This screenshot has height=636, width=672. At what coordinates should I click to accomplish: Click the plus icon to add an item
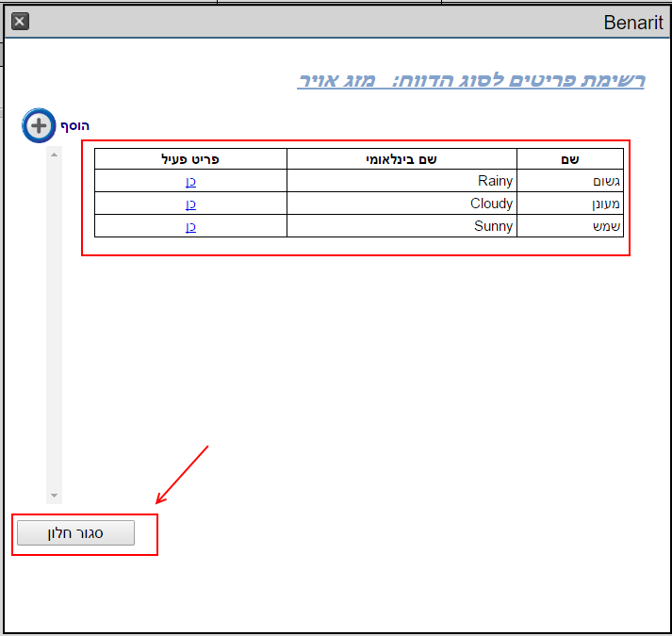click(40, 125)
